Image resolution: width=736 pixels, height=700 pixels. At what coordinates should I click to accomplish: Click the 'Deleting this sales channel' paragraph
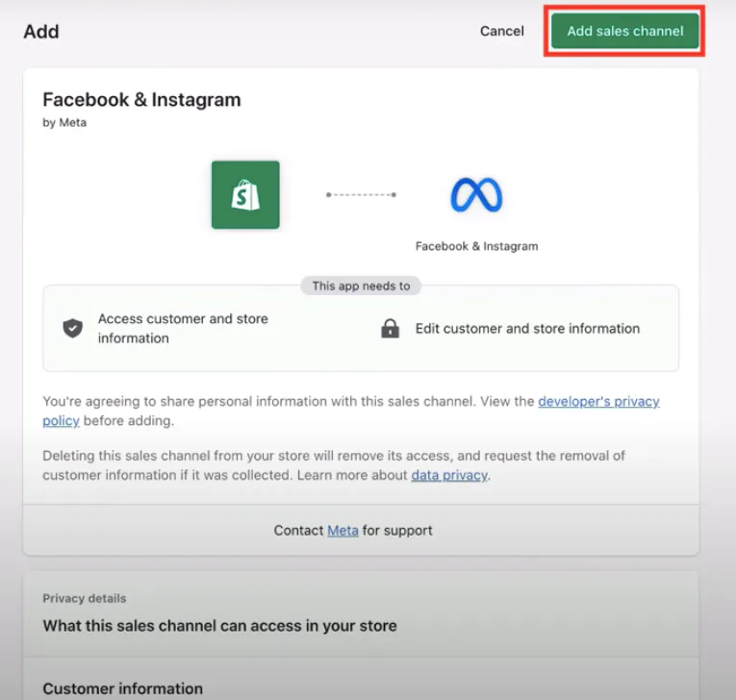coord(334,465)
